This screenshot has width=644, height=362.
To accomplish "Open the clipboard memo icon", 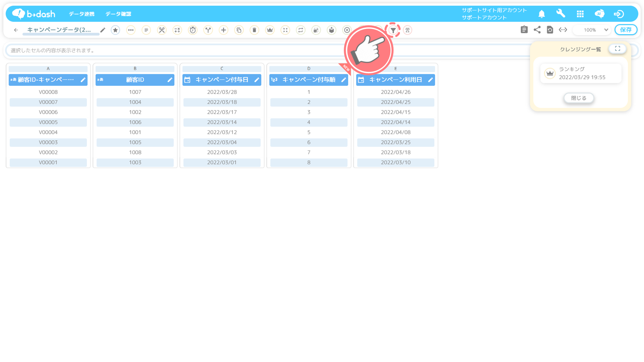I will 524,30.
